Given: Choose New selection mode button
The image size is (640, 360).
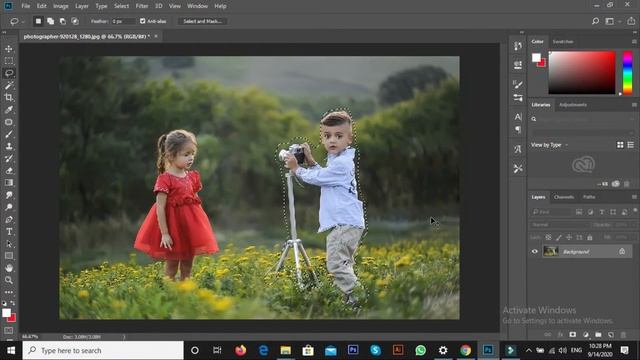Looking at the screenshot, I should [x=38, y=21].
